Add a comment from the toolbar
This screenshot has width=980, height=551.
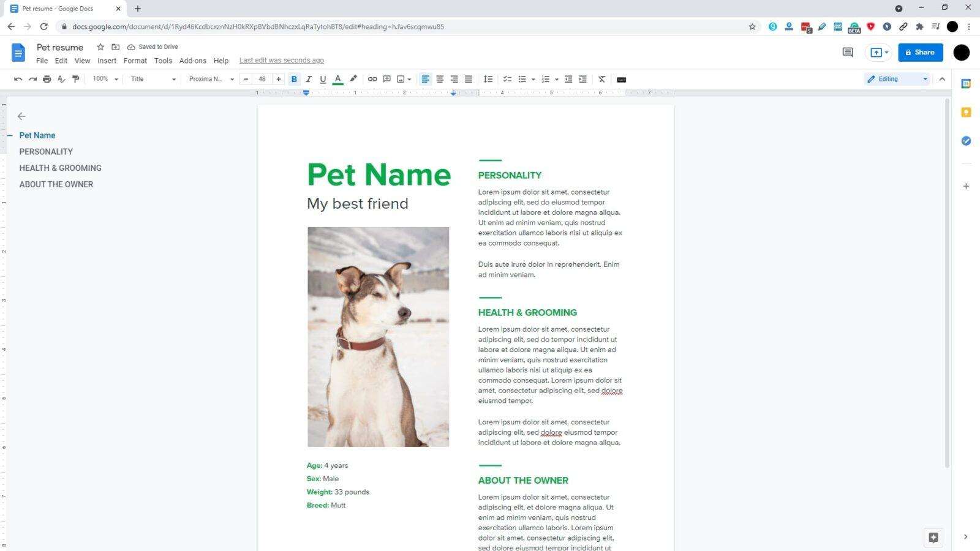click(x=386, y=78)
